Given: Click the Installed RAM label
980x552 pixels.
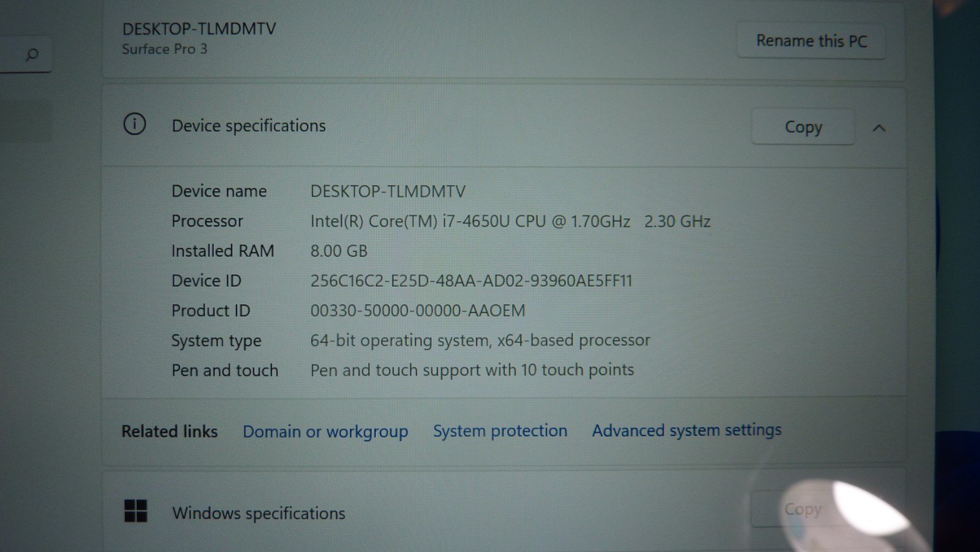Looking at the screenshot, I should coord(223,251).
